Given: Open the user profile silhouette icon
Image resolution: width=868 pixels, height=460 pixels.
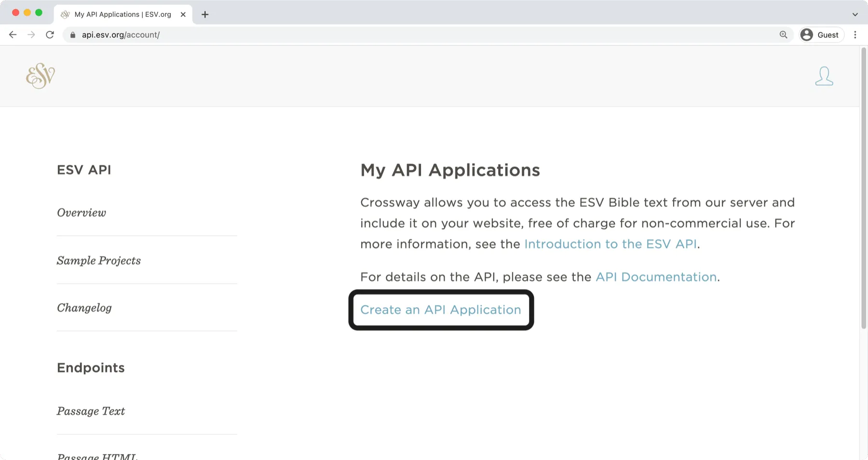Looking at the screenshot, I should click(x=824, y=76).
